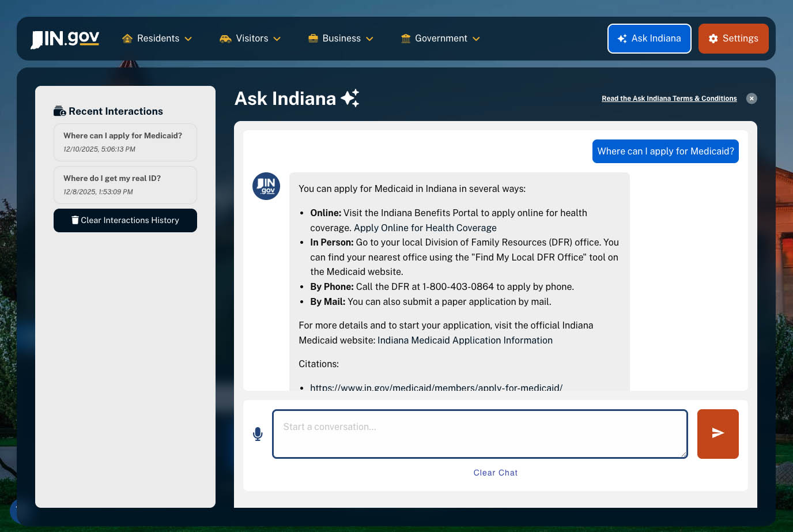793x532 pixels.
Task: Click the Government building icon
Action: pyautogui.click(x=406, y=39)
